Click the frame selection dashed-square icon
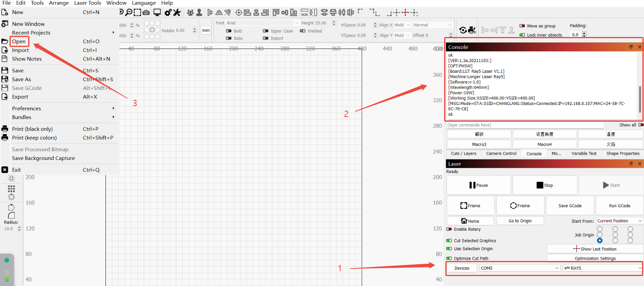The height and width of the screenshot is (286, 644). coord(137,13)
